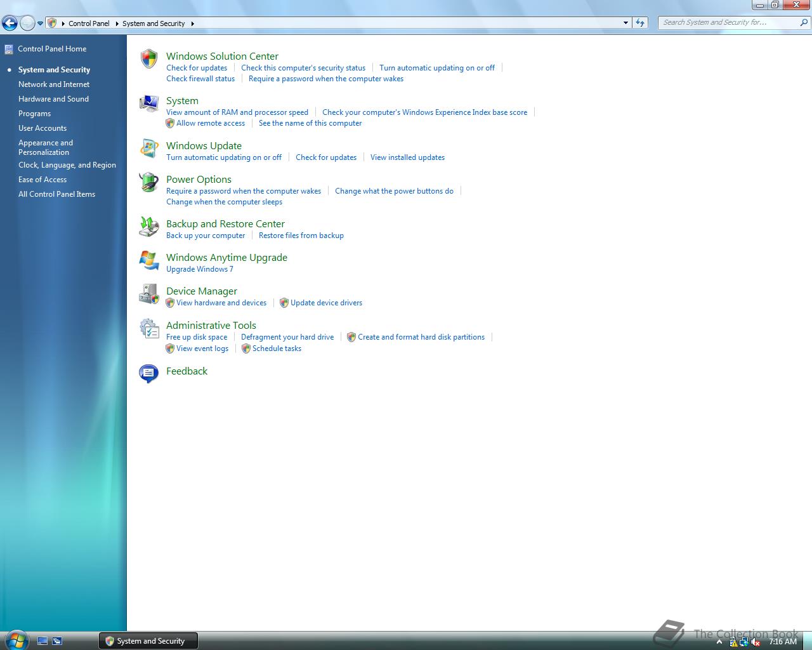Click Check firewall status link
The height and width of the screenshot is (650, 812).
click(200, 79)
